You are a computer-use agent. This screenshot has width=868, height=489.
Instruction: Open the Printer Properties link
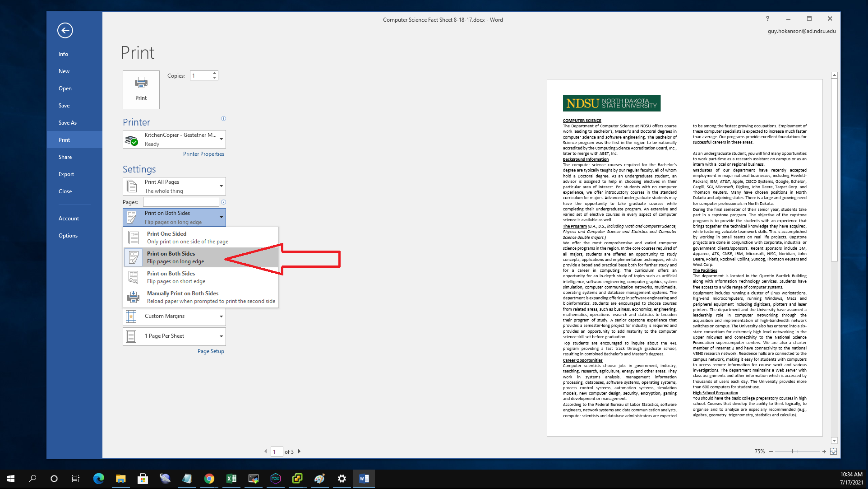click(203, 154)
